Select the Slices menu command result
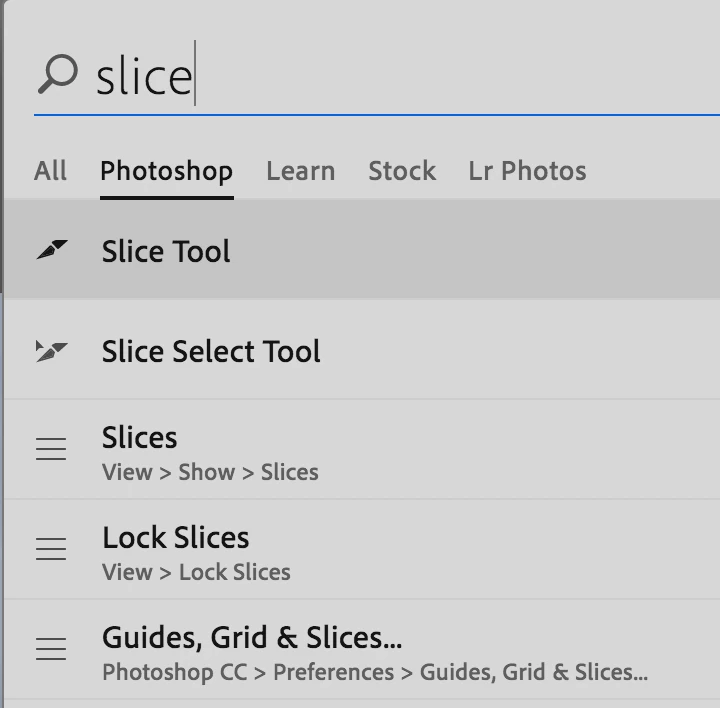This screenshot has height=708, width=720. pyautogui.click(x=140, y=438)
